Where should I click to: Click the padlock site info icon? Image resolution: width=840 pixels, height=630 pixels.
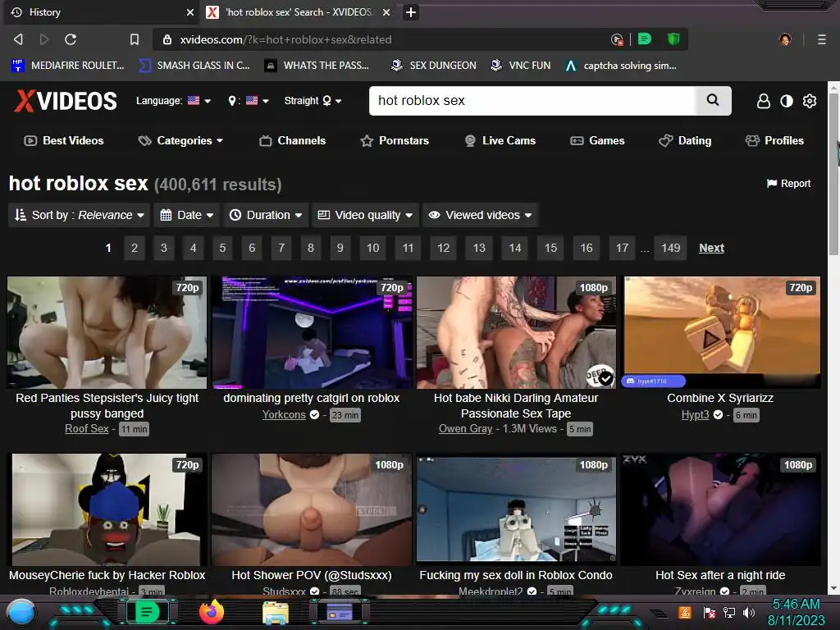coord(167,39)
